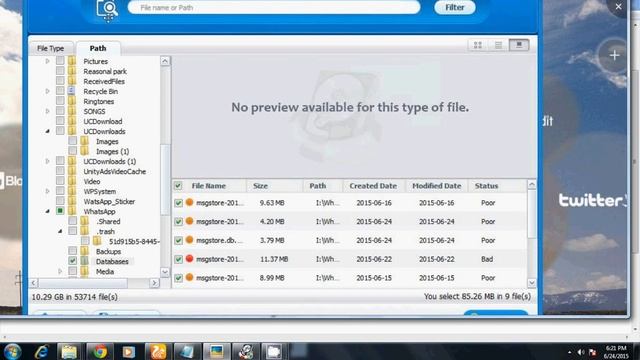
Task: Uncheck the 11.37 MB Bad status file
Action: pyautogui.click(x=178, y=259)
